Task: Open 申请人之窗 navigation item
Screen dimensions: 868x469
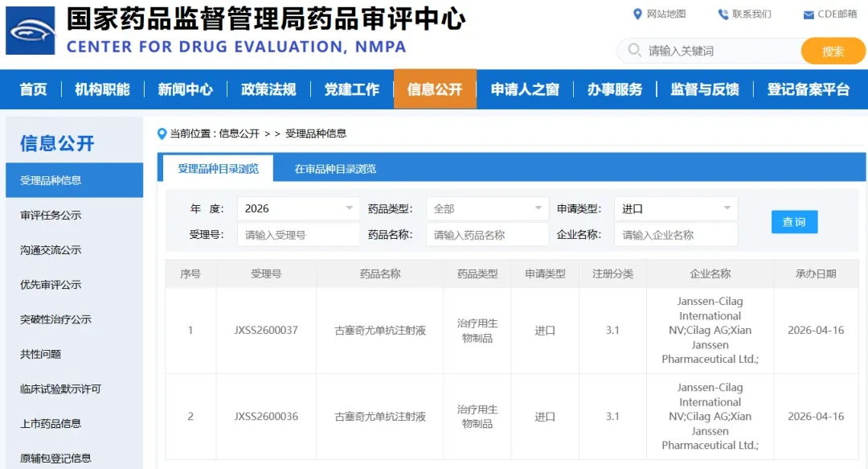Action: click(x=525, y=89)
